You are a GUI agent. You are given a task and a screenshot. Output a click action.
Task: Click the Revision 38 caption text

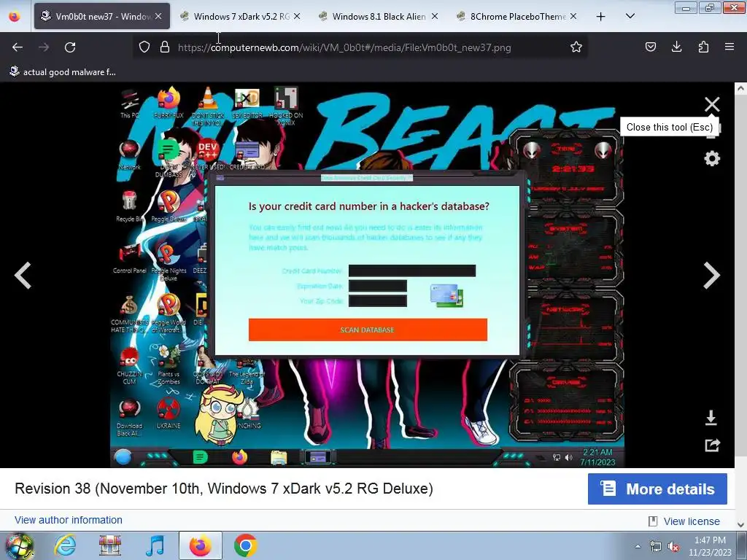[224, 489]
